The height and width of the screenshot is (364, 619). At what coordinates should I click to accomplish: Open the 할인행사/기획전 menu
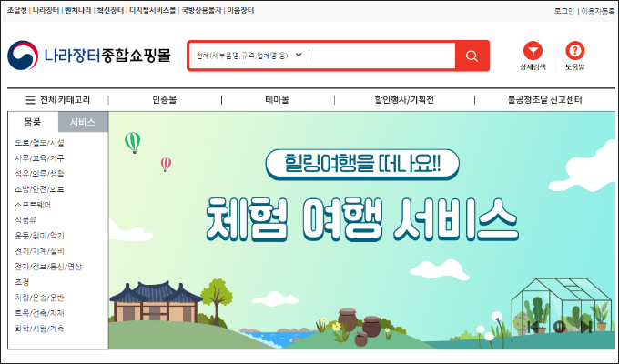click(404, 100)
